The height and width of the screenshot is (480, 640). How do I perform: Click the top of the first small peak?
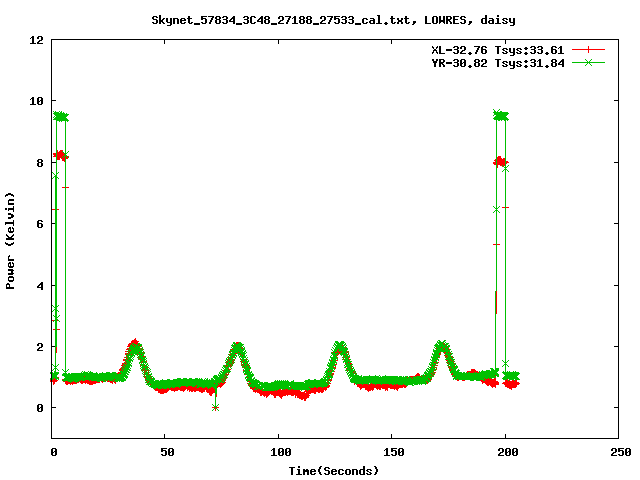135,345
